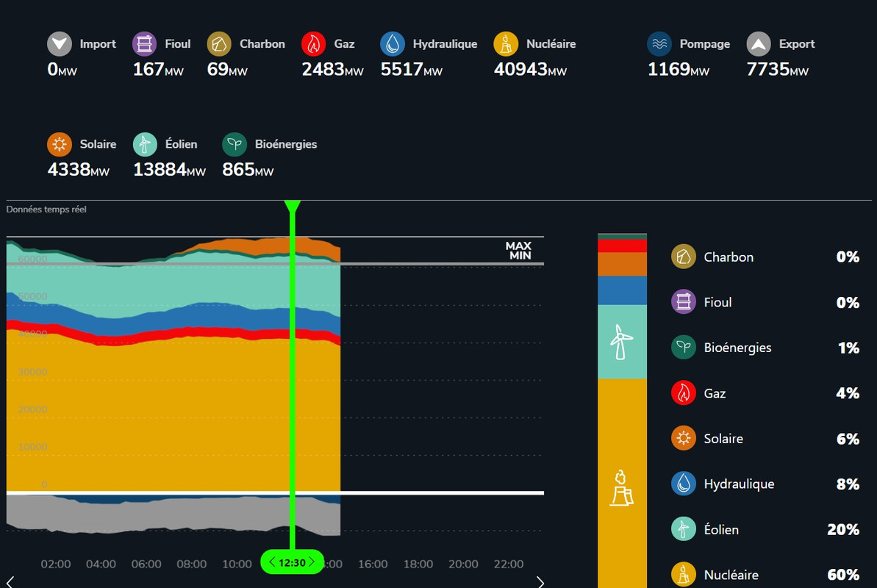Viewport: 877px width, 588px height.
Task: Click the Éolien icon in percentage legend
Action: [684, 528]
